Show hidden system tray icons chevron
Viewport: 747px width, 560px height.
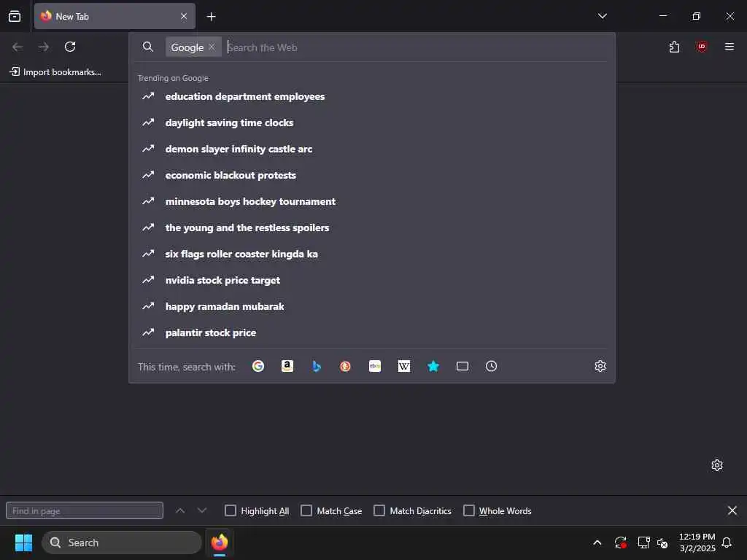pos(597,542)
